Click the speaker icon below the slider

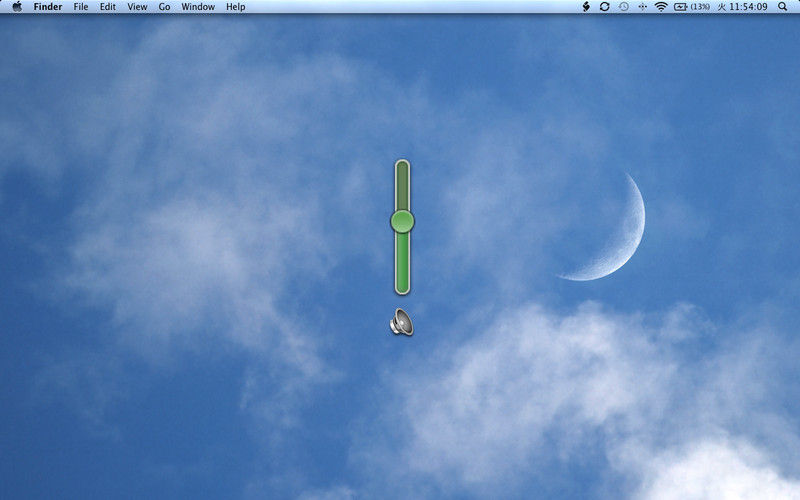click(402, 322)
